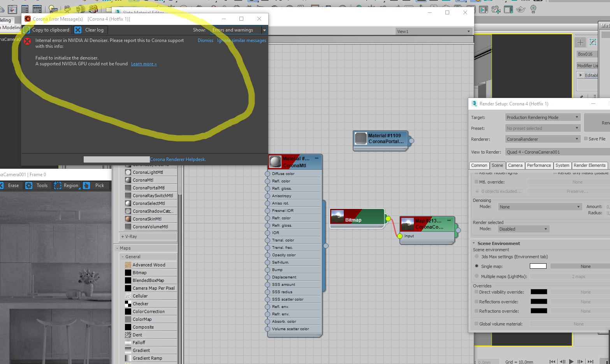Click the Input socket of CoronaColorCorrect node
Screen dimensions: 610x364
400,236
